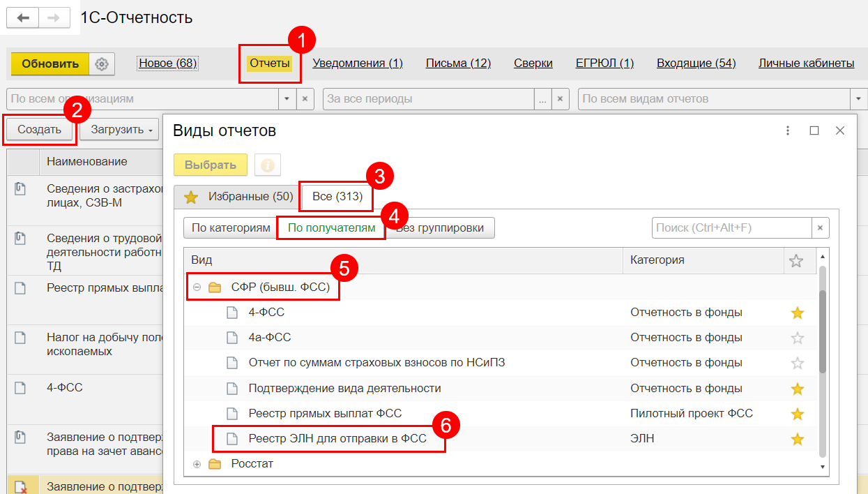Viewport: 868px width, 494px height.
Task: Open the Письма (12) link
Action: click(458, 63)
